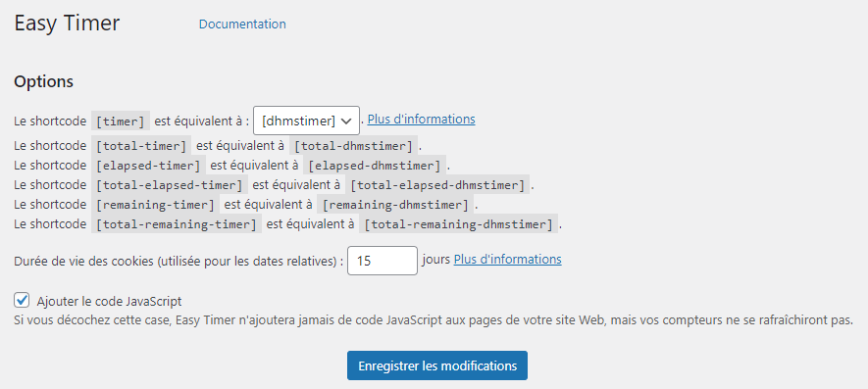Click the [elapsed-dhmstimer] shortcode text
Screen dimensions: 868x389
point(375,166)
